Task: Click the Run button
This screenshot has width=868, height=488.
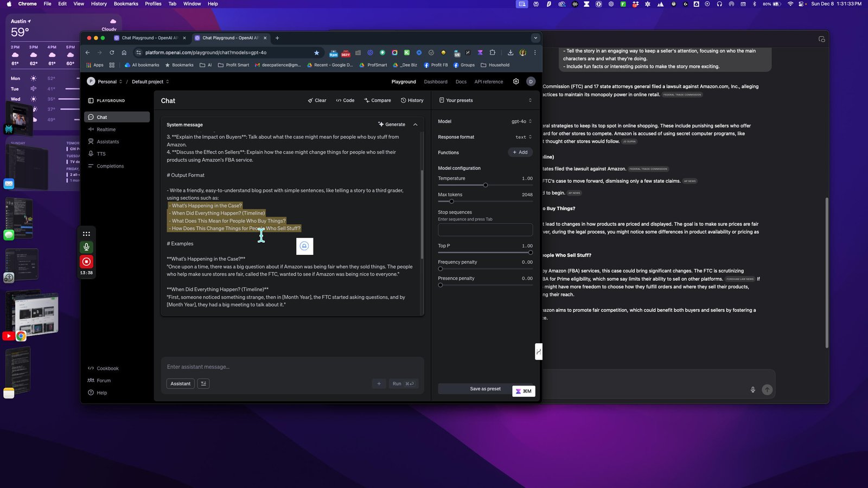Action: [403, 383]
